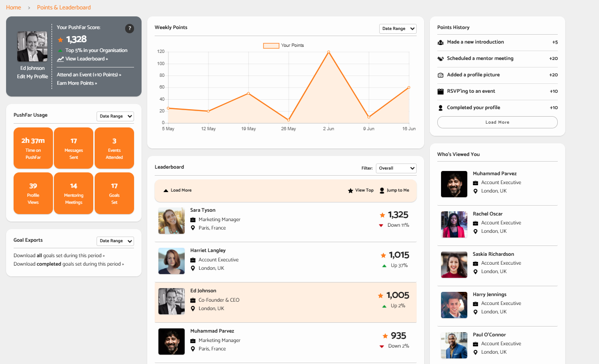Click the camera icon for Added profile picture
This screenshot has width=599, height=364.
441,75
